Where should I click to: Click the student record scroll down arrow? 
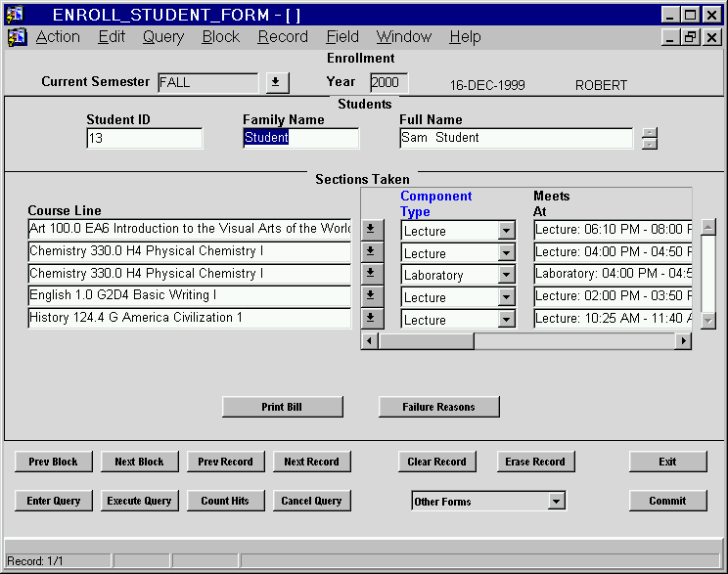(650, 144)
